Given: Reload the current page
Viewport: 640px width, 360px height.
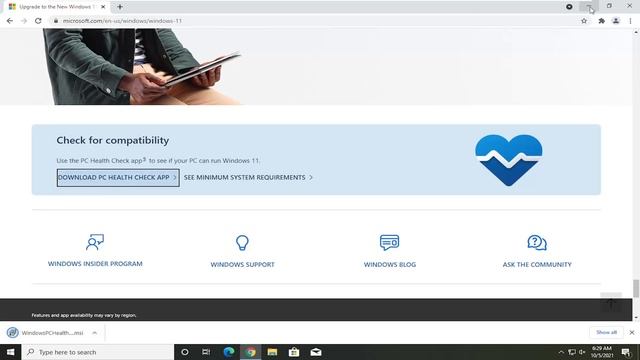Looking at the screenshot, I should point(38,21).
